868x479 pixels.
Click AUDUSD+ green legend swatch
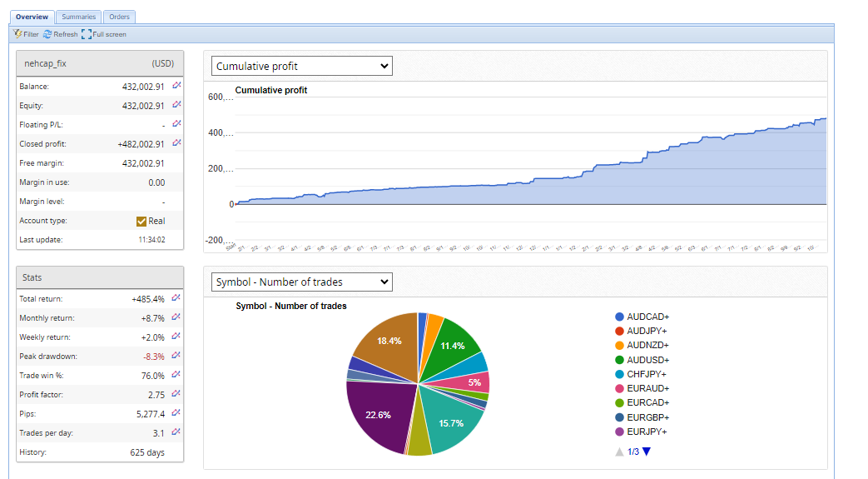click(x=619, y=360)
